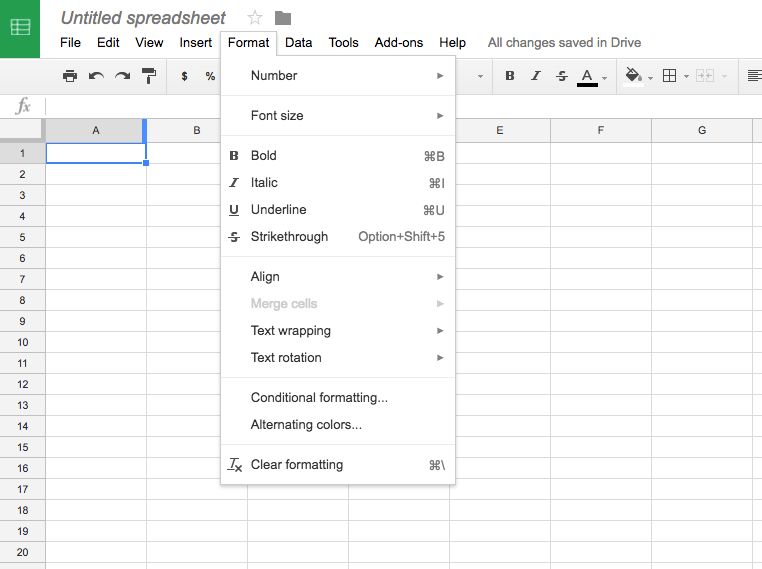Click All changes saved in Drive
This screenshot has width=762, height=569.
coord(564,43)
